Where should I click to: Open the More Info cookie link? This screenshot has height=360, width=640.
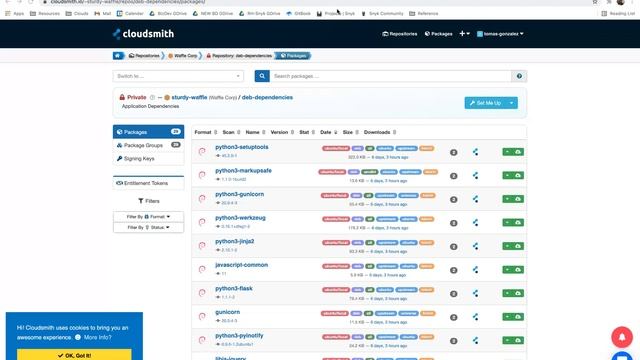98,337
